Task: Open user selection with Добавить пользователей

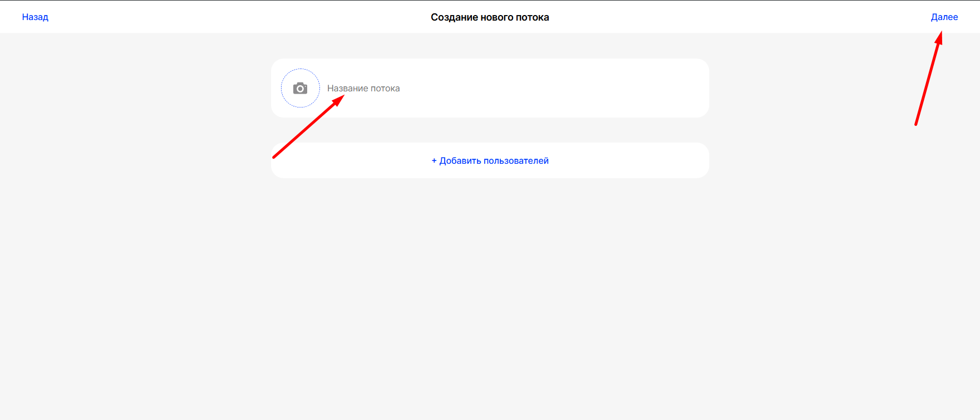Action: click(x=494, y=161)
